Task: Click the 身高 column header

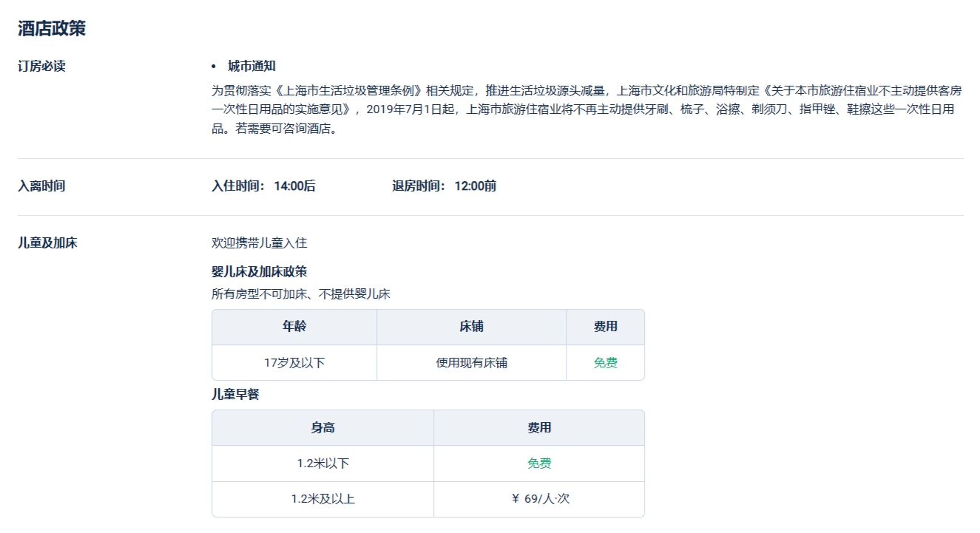Action: pos(322,428)
